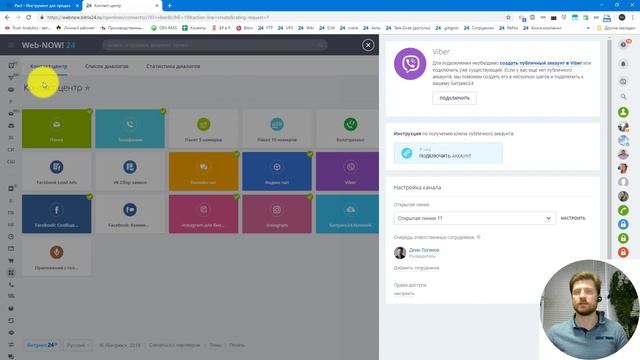Open the Facebook Lead Ads tile
This screenshot has height=360, width=640.
[57, 171]
